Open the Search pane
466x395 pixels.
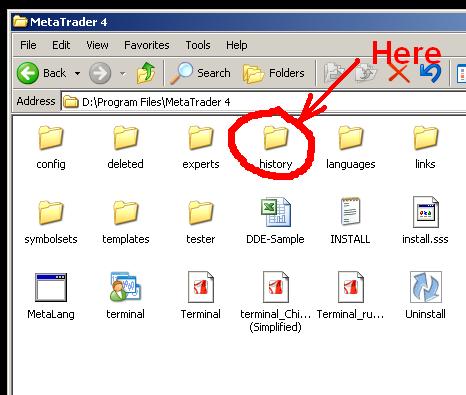[200, 73]
